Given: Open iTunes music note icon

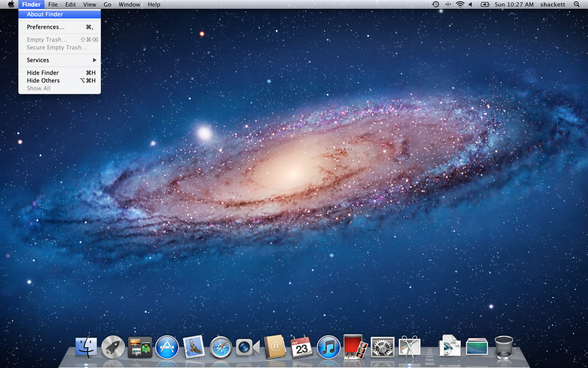Looking at the screenshot, I should point(328,347).
